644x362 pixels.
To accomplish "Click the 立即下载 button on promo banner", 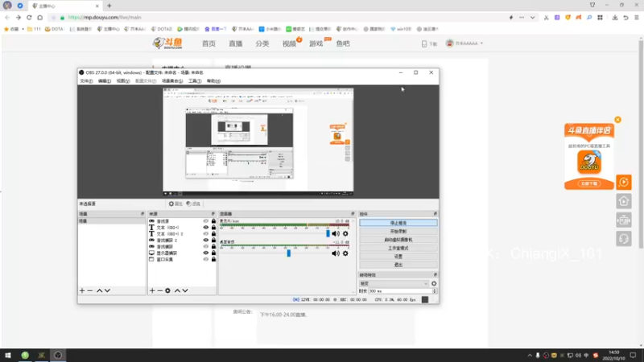I will pos(589,184).
